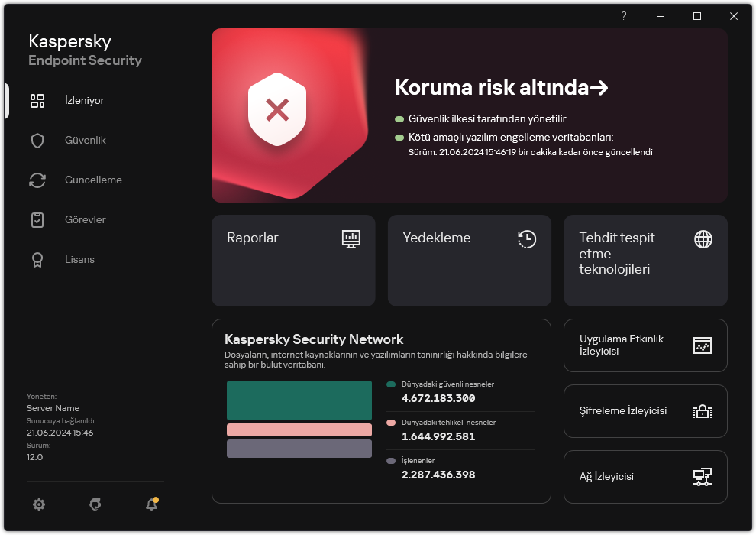
Task: Select the network diagram icon on Ağ İzleyicisi
Action: pos(702,476)
